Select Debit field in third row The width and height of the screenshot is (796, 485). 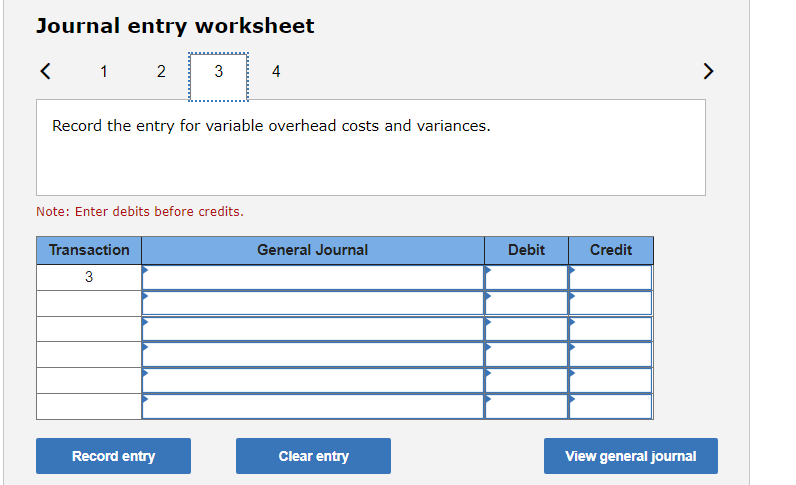point(526,329)
